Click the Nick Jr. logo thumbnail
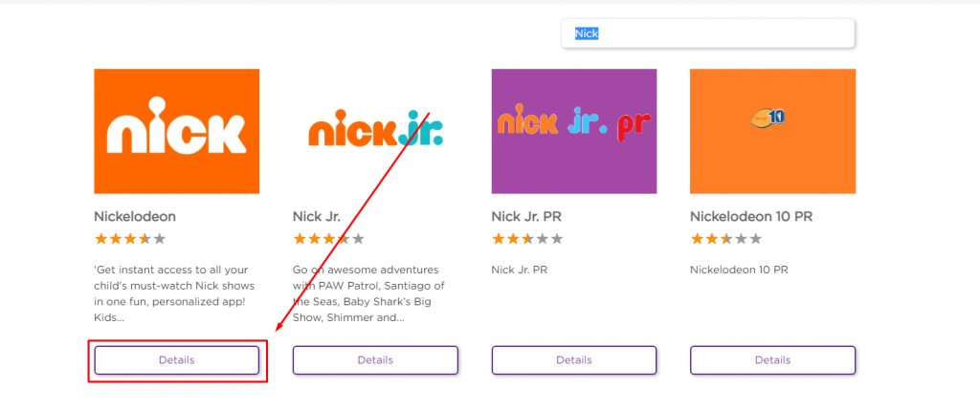 tap(375, 131)
